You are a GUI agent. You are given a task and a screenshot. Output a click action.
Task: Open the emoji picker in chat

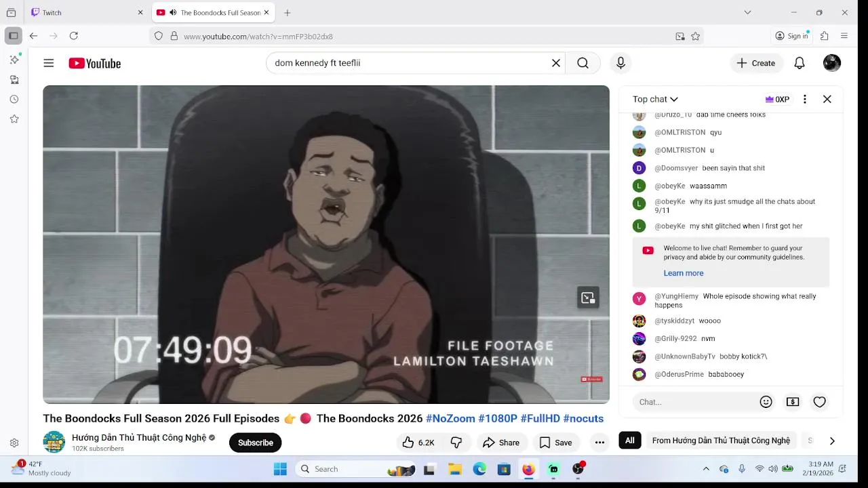click(x=766, y=402)
